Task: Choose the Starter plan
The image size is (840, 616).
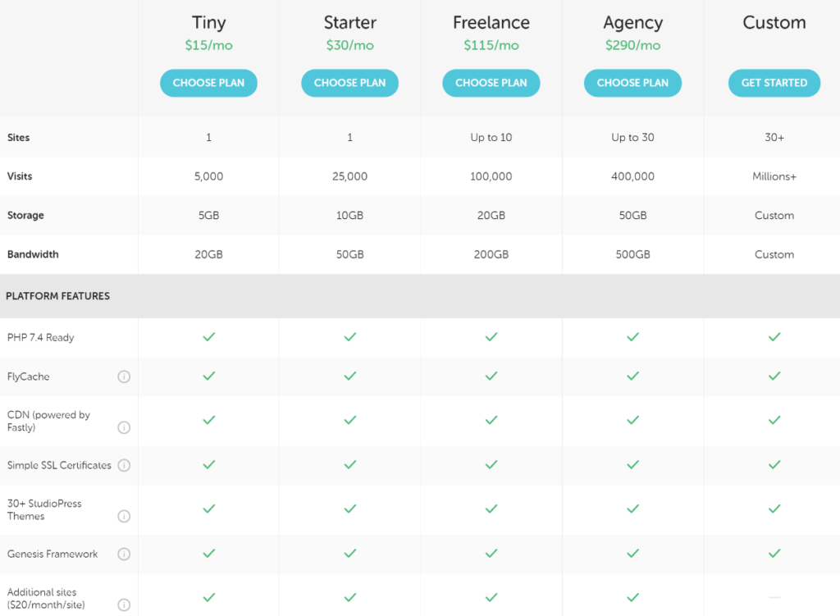Action: coord(349,83)
